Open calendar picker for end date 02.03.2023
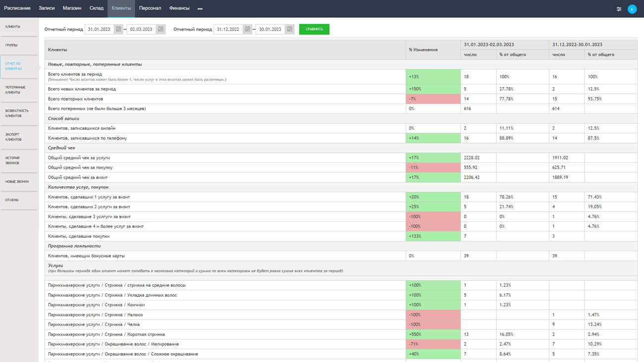Viewport: 644px width, 362px height. [161, 29]
